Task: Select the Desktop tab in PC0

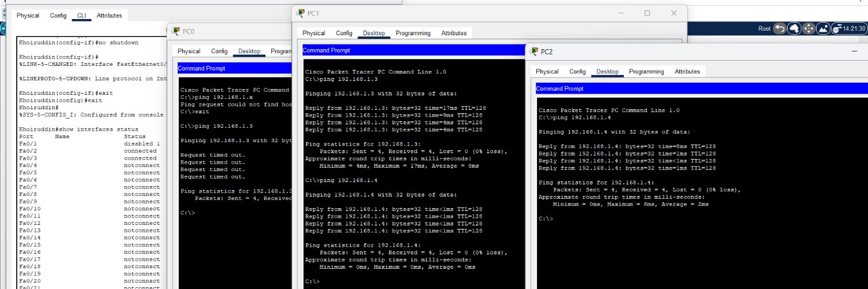Action: coord(249,51)
